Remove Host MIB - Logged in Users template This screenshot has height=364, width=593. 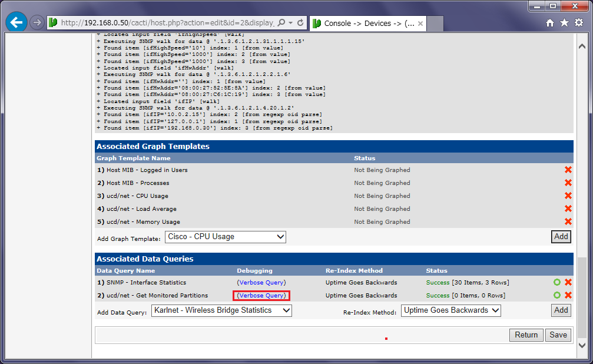[568, 170]
